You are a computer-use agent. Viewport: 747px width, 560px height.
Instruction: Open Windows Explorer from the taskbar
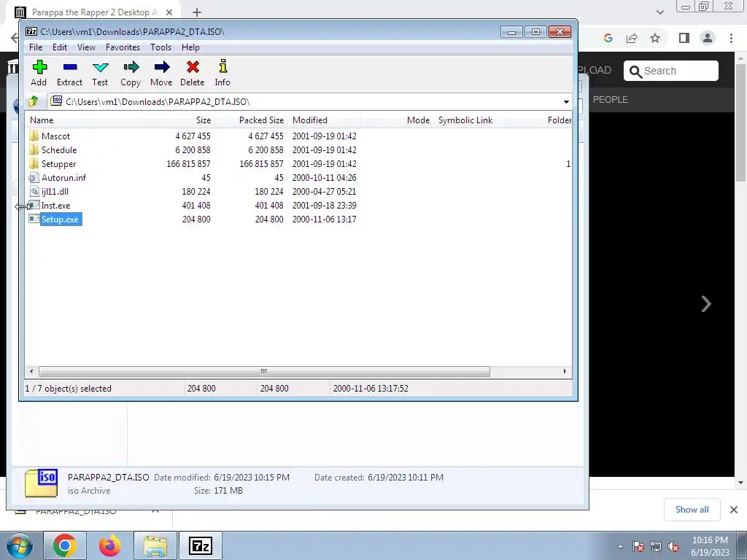click(155, 545)
